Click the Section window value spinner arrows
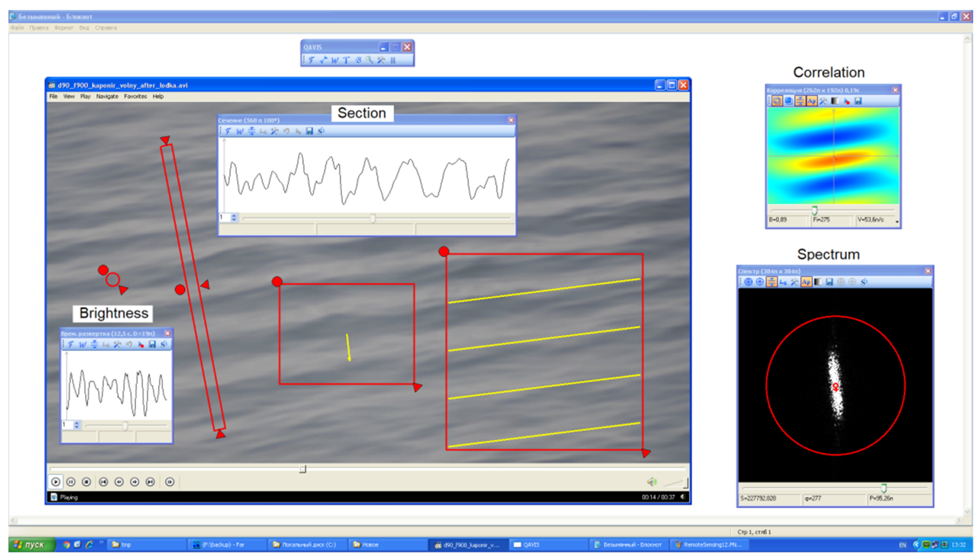 click(234, 218)
